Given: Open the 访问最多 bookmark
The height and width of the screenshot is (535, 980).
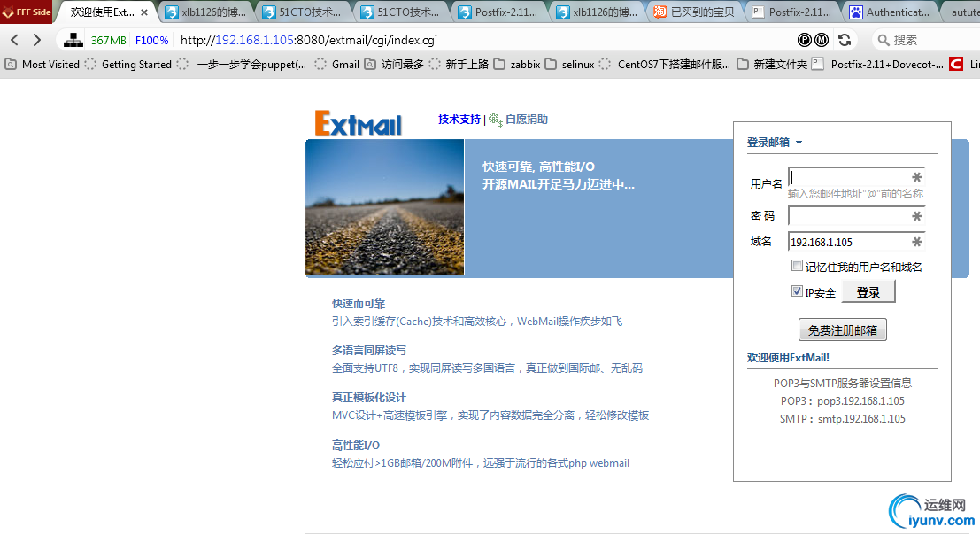Looking at the screenshot, I should point(394,65).
